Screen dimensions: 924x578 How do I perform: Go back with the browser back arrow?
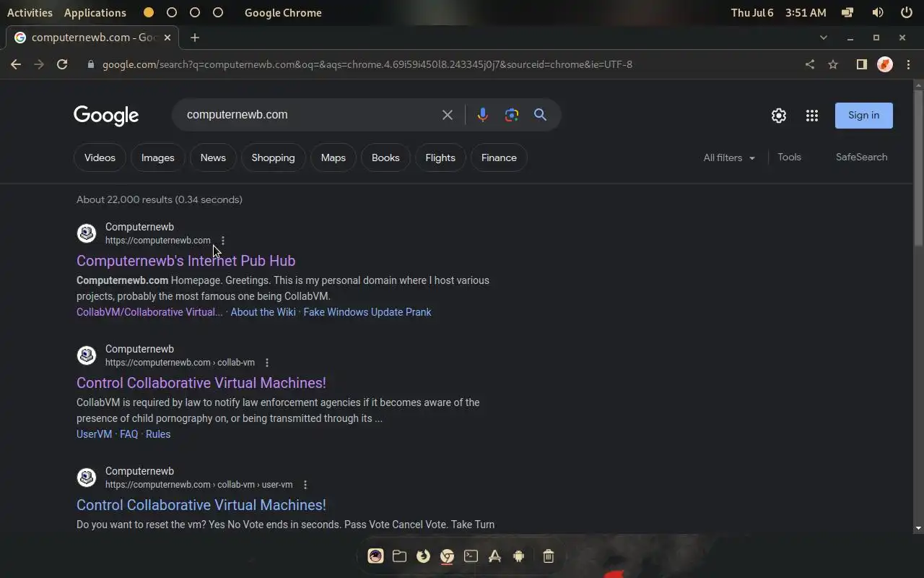(16, 64)
